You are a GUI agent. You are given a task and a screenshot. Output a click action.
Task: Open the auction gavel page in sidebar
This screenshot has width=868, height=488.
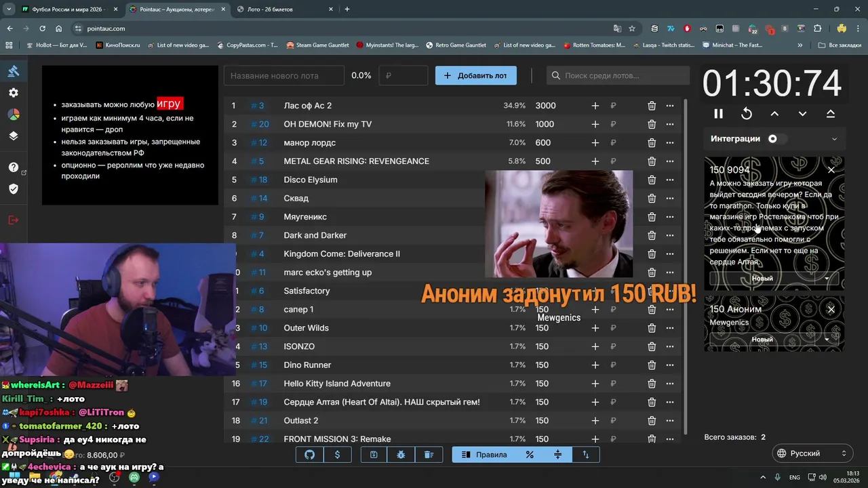click(14, 71)
